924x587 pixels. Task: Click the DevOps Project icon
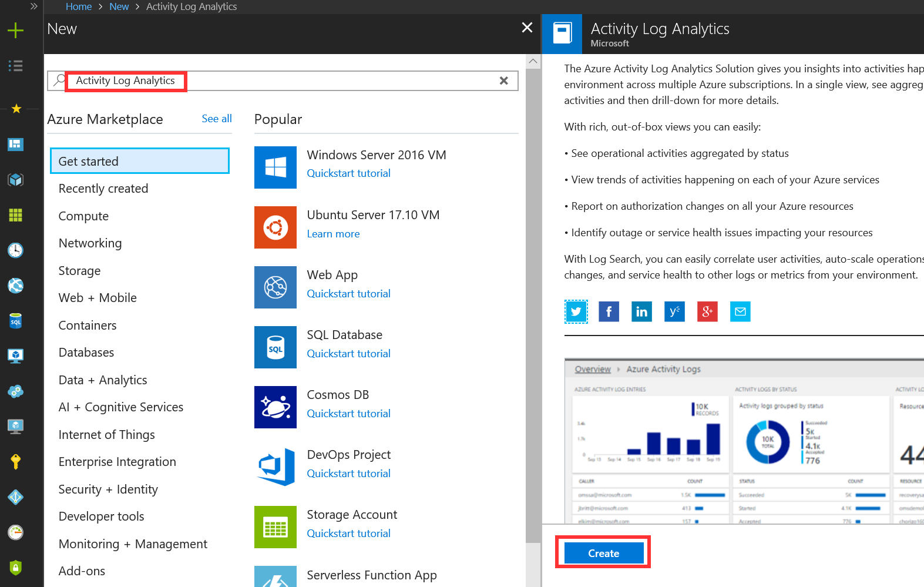tap(275, 467)
